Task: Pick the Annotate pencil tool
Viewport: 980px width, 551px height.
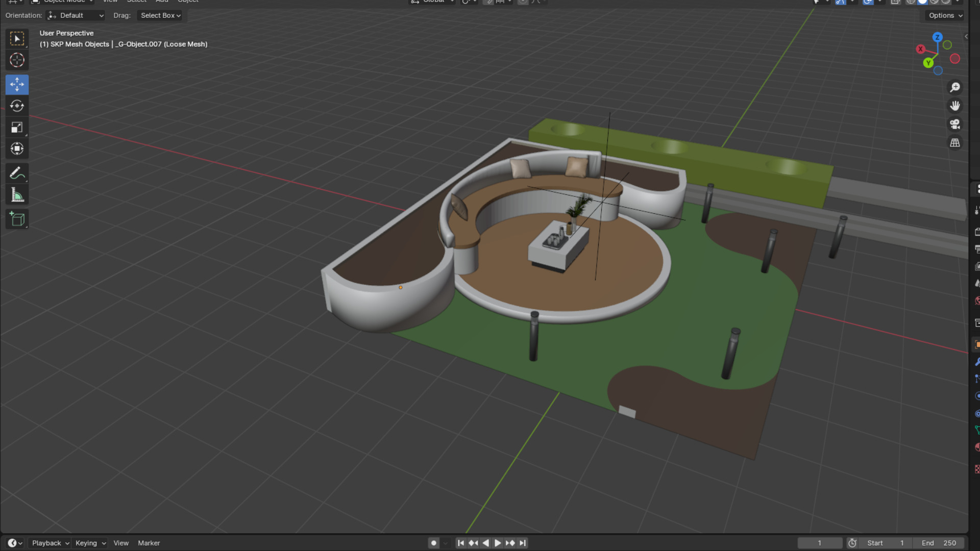Action: click(x=17, y=173)
